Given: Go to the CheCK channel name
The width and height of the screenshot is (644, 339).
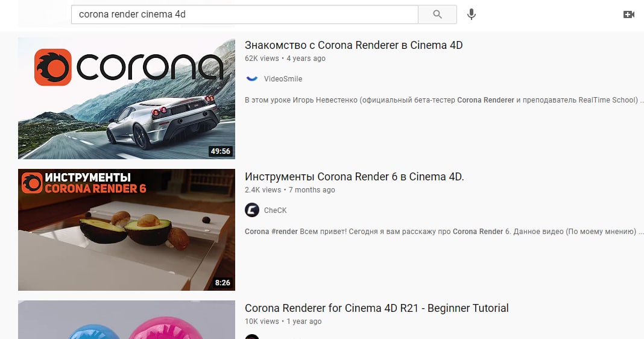Looking at the screenshot, I should pyautogui.click(x=275, y=211).
